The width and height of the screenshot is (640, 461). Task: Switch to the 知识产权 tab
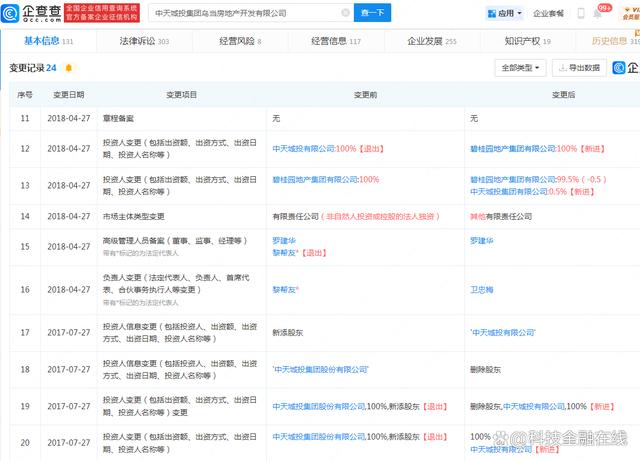[x=528, y=41]
